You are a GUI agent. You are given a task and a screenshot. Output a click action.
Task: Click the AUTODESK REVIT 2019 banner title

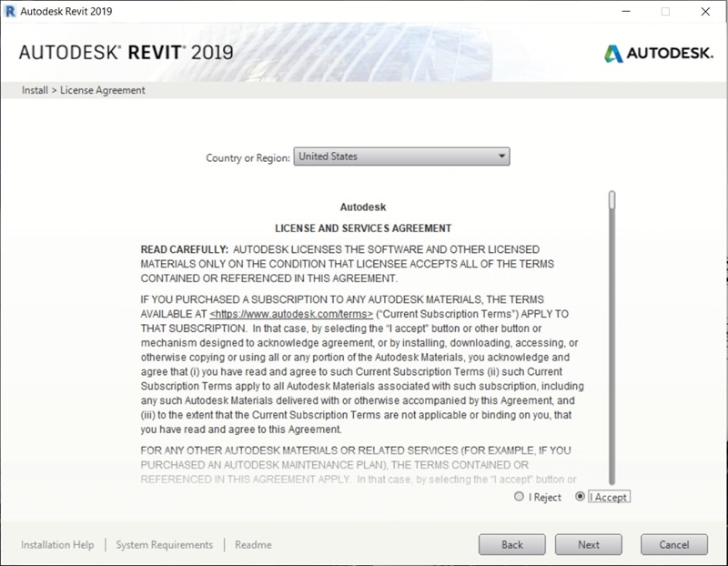126,52
